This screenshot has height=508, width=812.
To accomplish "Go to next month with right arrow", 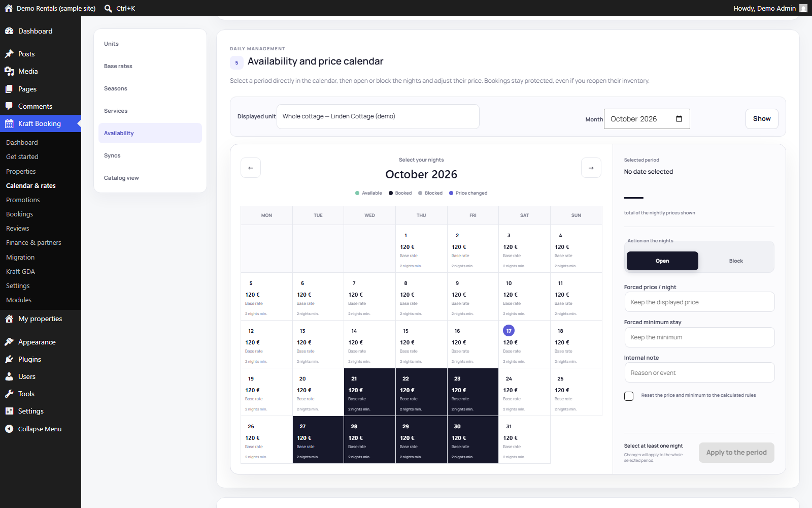I will click(x=591, y=168).
